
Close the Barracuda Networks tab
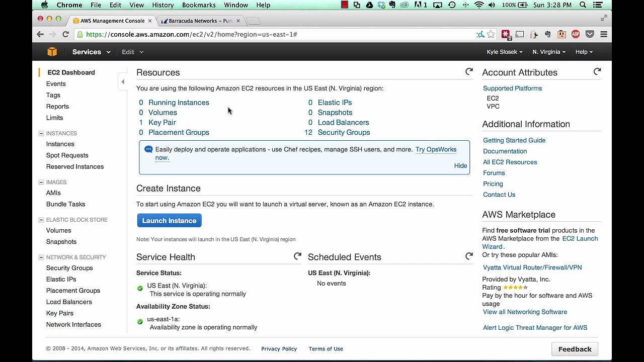click(x=238, y=21)
